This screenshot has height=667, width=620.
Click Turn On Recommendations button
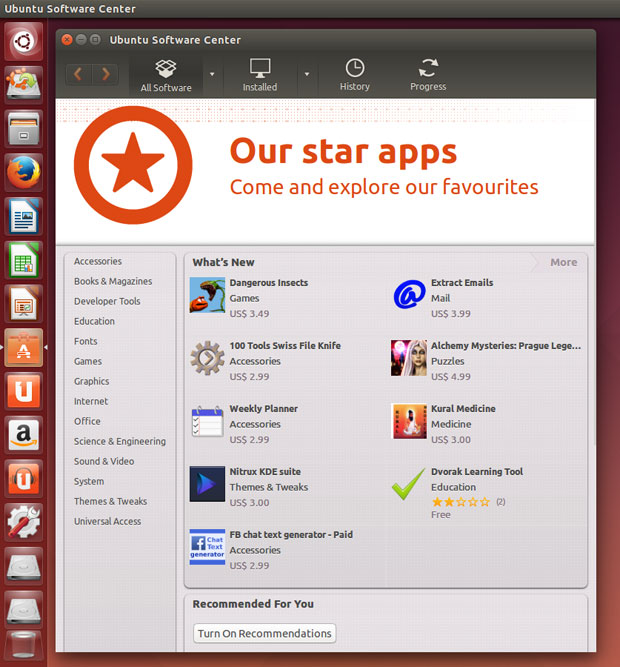tap(264, 633)
